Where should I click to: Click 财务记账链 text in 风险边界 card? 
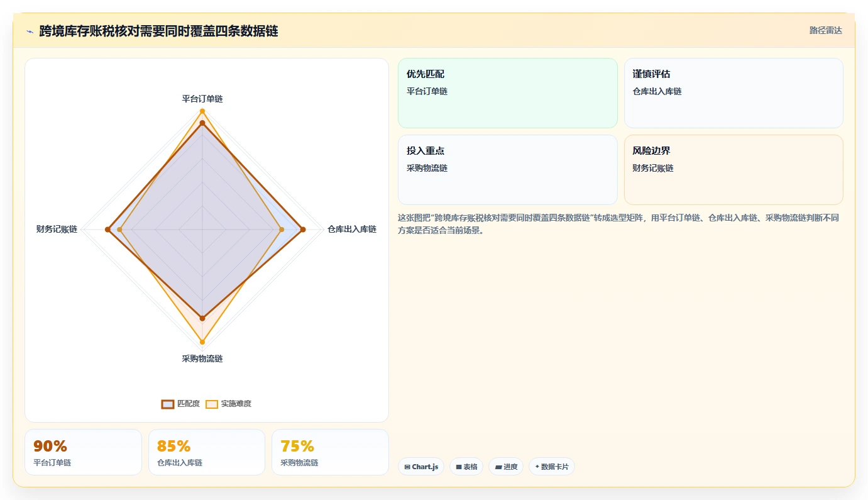pos(653,168)
